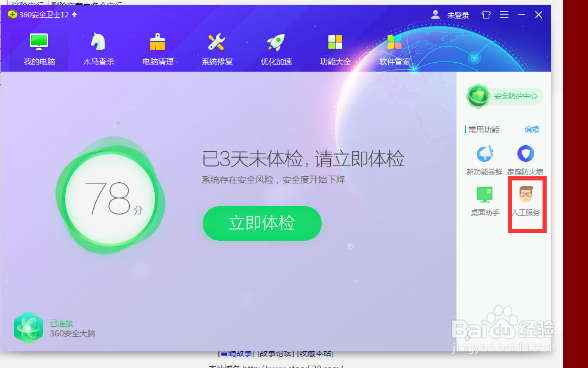
Task: Click the 已3天未体检 headline text
Action: coord(303,159)
